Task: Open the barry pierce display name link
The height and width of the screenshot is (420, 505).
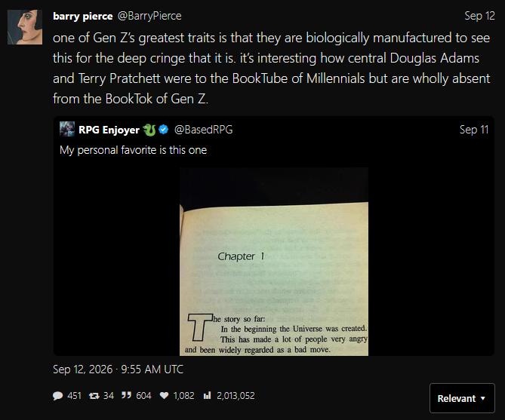Action: click(83, 16)
